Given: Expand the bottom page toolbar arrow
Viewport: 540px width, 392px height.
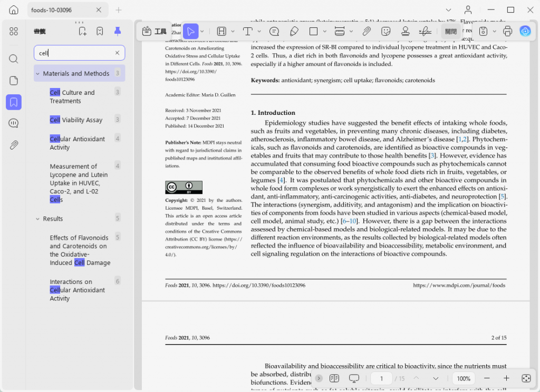Looking at the screenshot, I should point(319,378).
